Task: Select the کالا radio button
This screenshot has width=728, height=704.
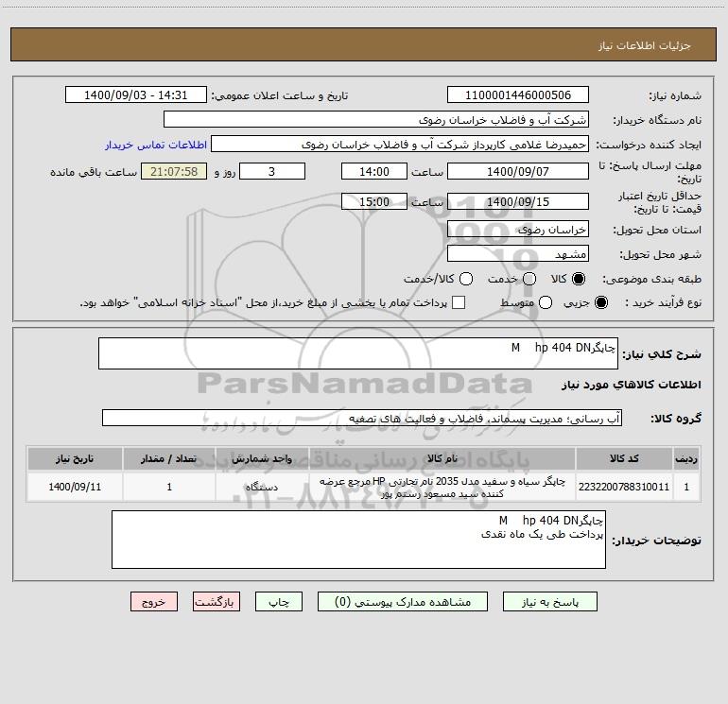Action: click(579, 279)
